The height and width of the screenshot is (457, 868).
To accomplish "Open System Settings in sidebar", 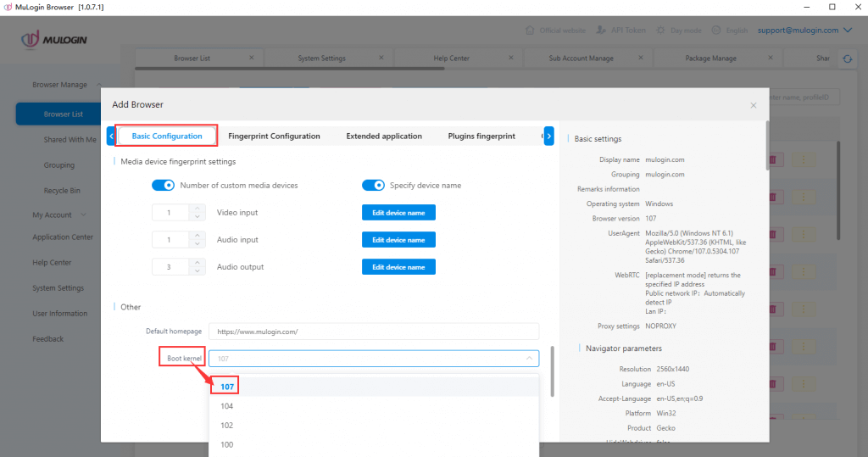I will click(58, 288).
